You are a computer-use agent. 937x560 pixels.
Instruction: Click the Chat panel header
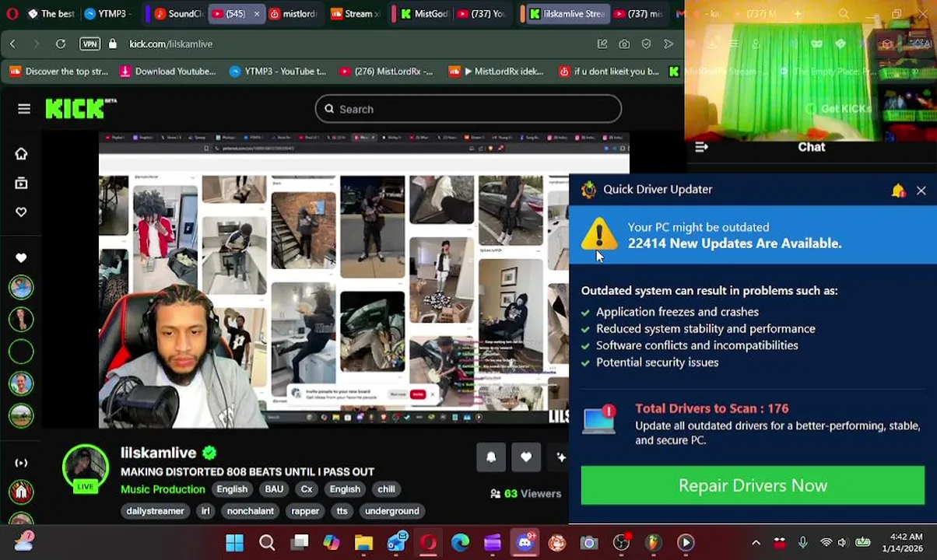pyautogui.click(x=811, y=147)
